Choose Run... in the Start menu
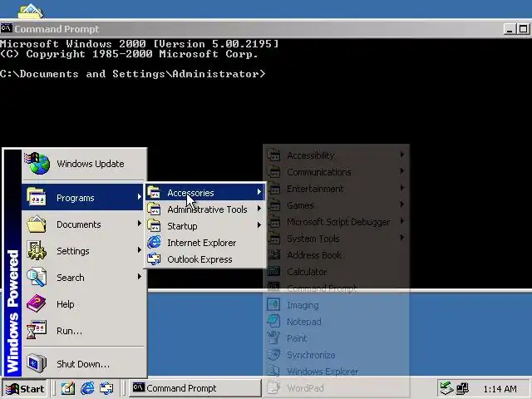 pyautogui.click(x=84, y=331)
